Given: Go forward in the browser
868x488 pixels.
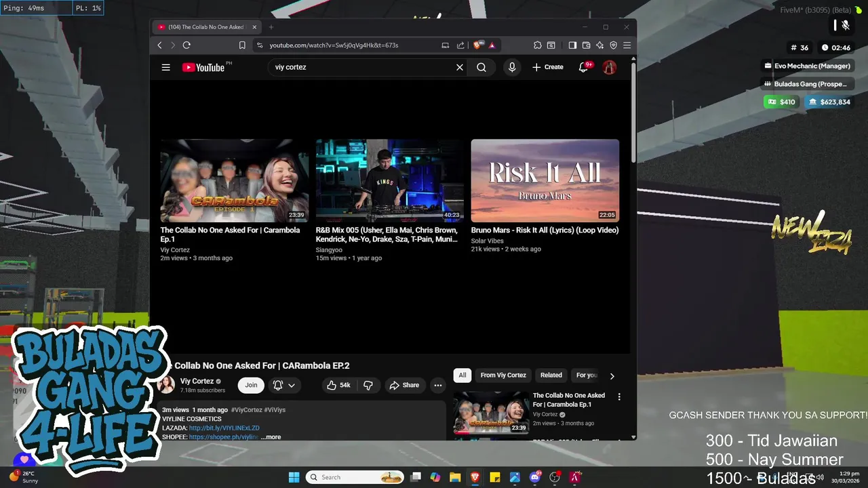Looking at the screenshot, I should click(x=173, y=45).
